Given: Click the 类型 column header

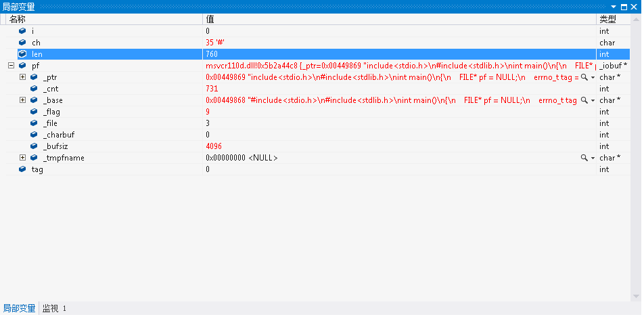Looking at the screenshot, I should 607,19.
